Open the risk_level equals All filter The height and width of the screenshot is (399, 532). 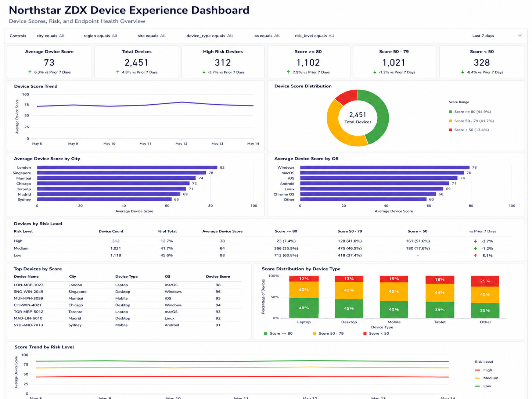click(314, 36)
